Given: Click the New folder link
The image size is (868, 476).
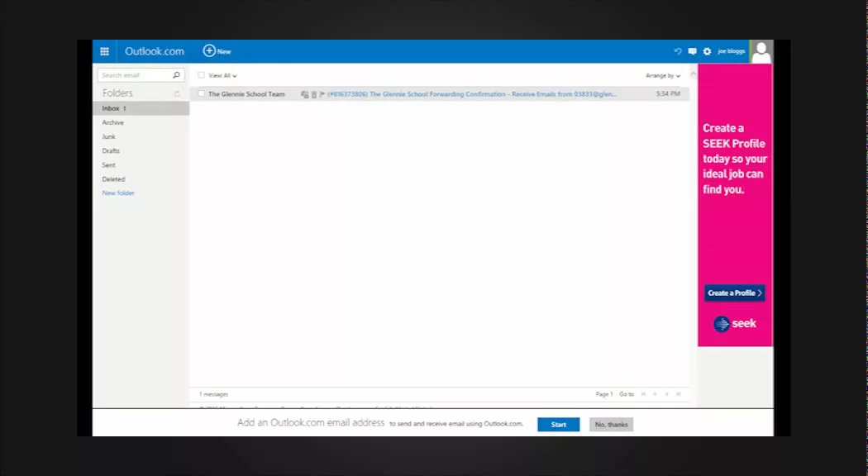Looking at the screenshot, I should [x=118, y=193].
